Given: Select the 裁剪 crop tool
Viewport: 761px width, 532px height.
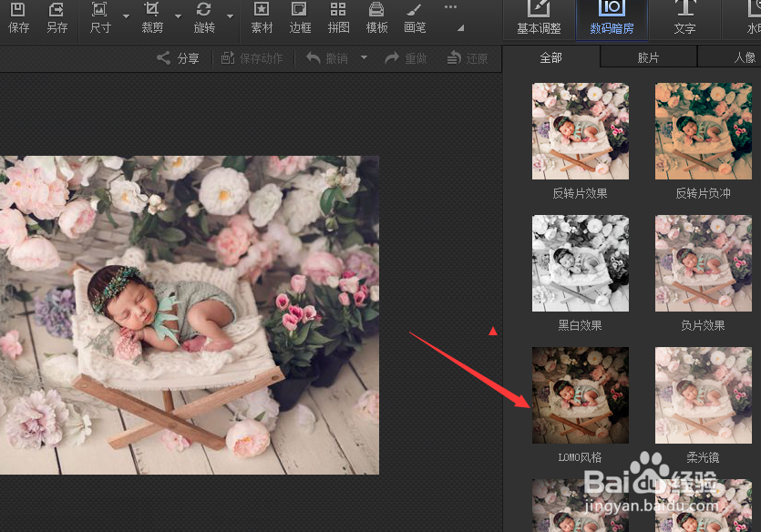Looking at the screenshot, I should tap(152, 18).
